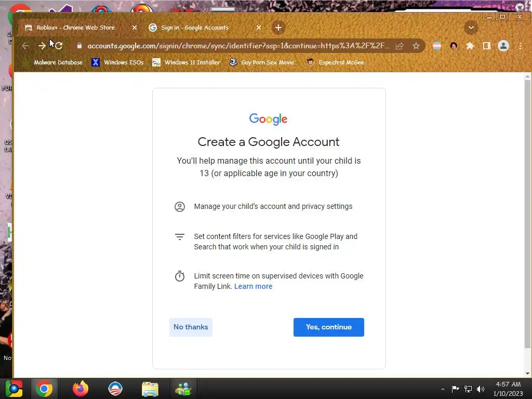Click the screen time timer icon
532x399 pixels.
(179, 276)
